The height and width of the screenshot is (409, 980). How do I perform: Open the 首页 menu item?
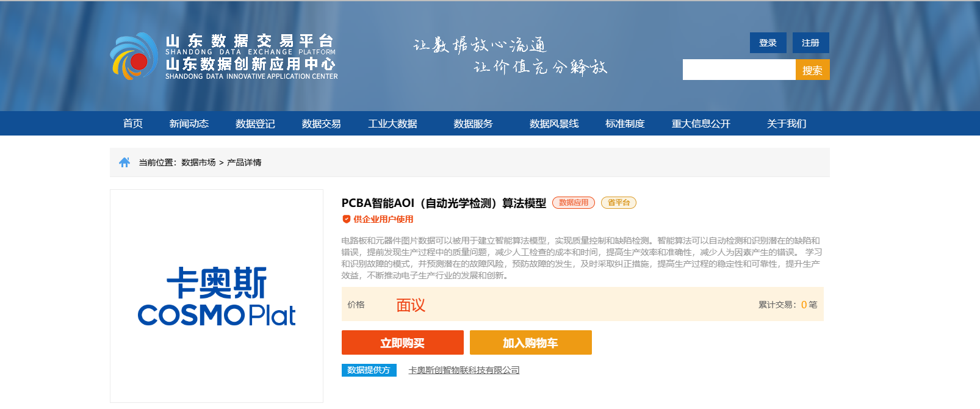pos(133,123)
